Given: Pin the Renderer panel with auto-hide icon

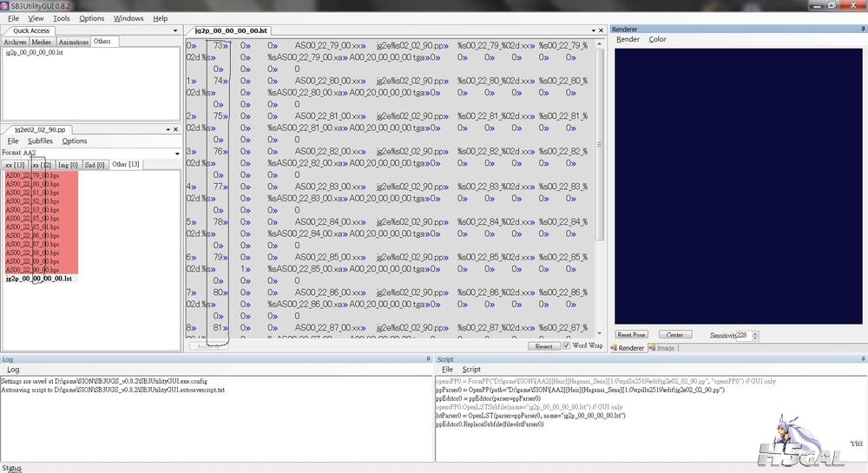Looking at the screenshot, I should click(x=862, y=30).
